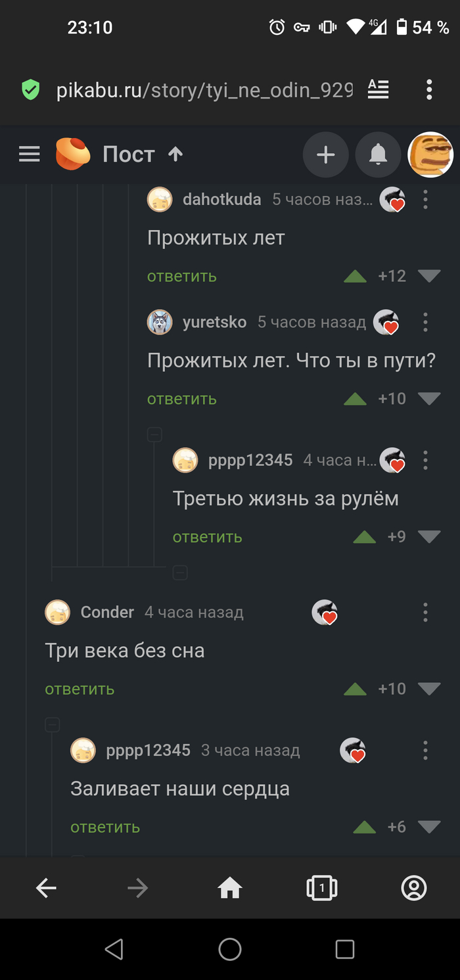This screenshot has height=980, width=460.
Task: Tap the URL address bar
Action: click(204, 90)
